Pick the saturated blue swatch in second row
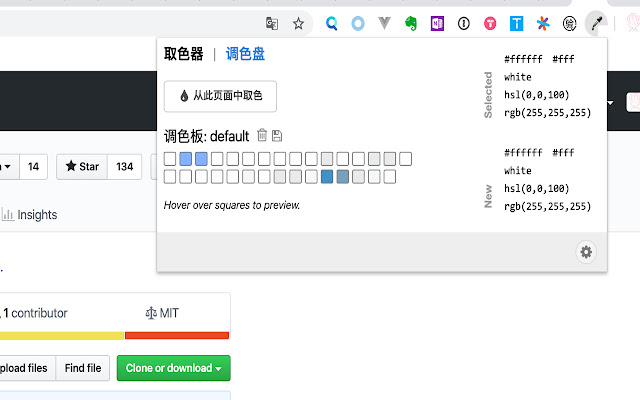This screenshot has height=400, width=640. 327,177
